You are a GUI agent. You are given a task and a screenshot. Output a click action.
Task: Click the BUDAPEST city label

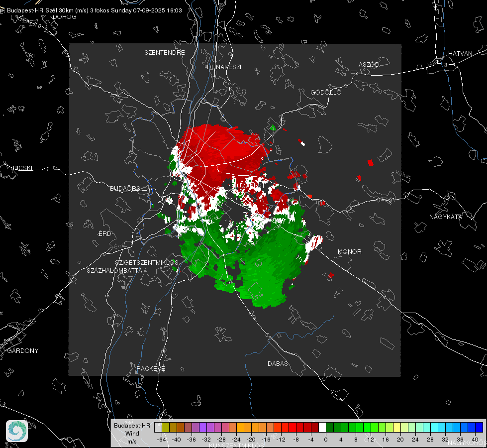[248, 186]
